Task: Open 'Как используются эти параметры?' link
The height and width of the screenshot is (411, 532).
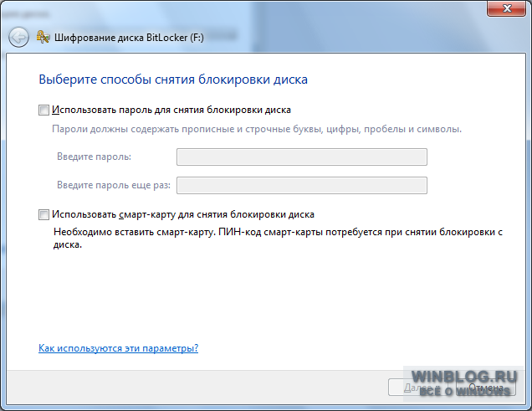Action: pos(119,348)
